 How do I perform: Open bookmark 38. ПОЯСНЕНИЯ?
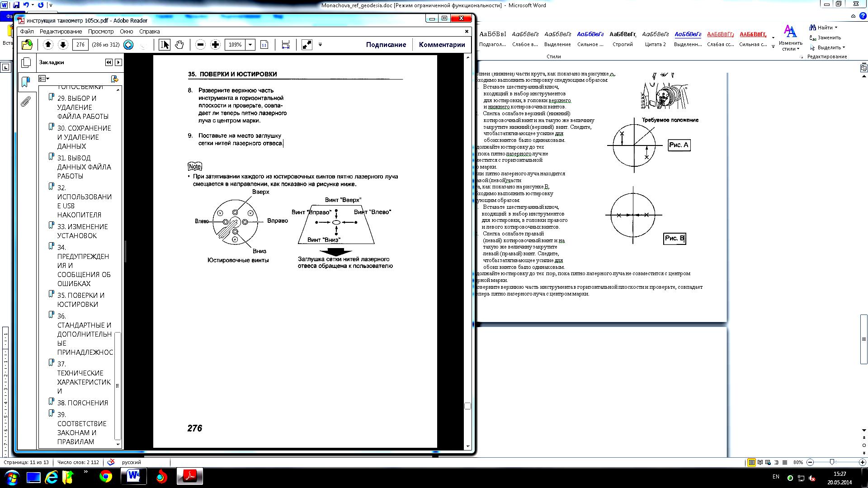(x=83, y=403)
